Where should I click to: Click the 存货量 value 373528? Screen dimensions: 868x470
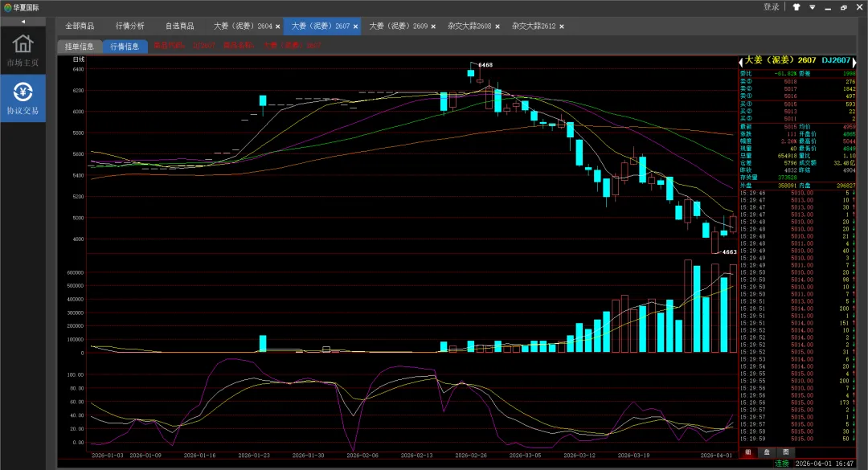(x=787, y=177)
